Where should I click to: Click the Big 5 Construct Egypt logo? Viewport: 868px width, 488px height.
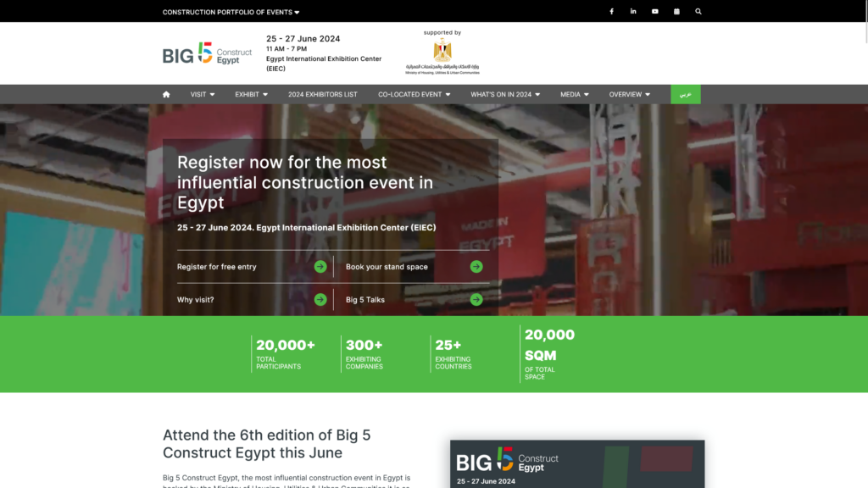pyautogui.click(x=207, y=53)
